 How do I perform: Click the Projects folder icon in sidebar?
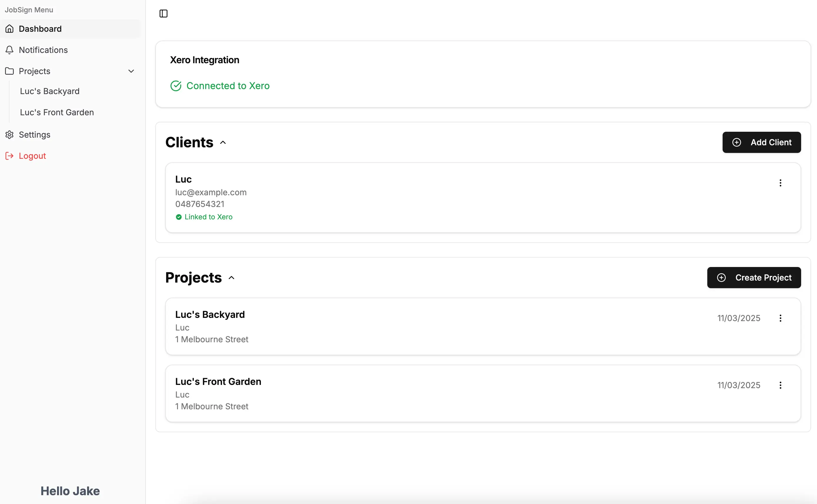point(9,71)
